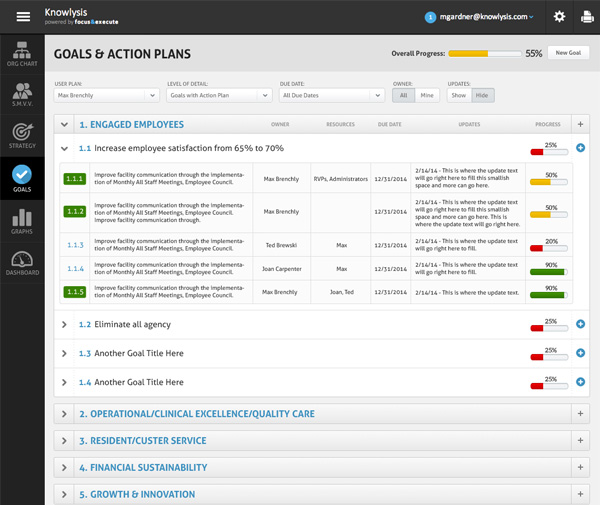600x505 pixels.
Task: Click the printer icon
Action: 586,17
